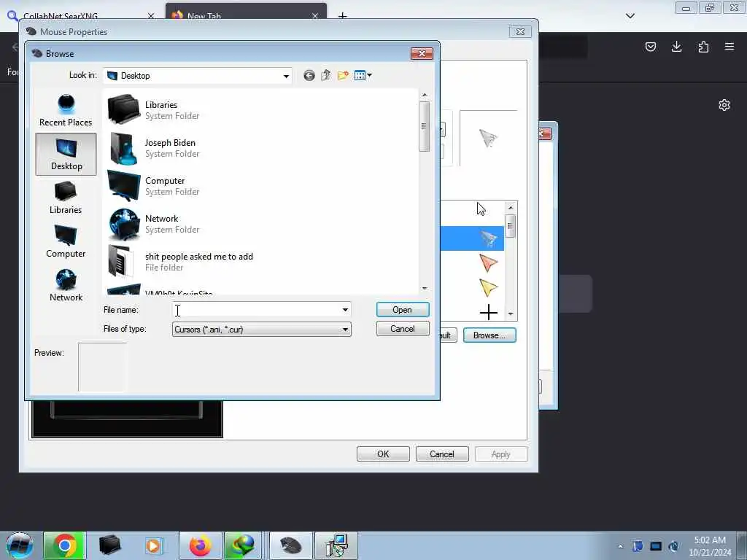747x560 pixels.
Task: Open new tab settings gear
Action: pos(724,105)
